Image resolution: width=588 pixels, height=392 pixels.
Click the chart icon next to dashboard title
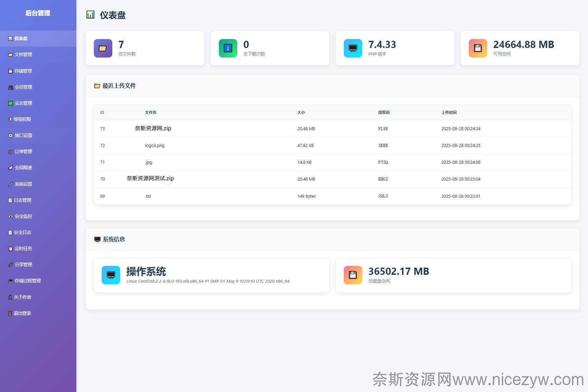(90, 15)
